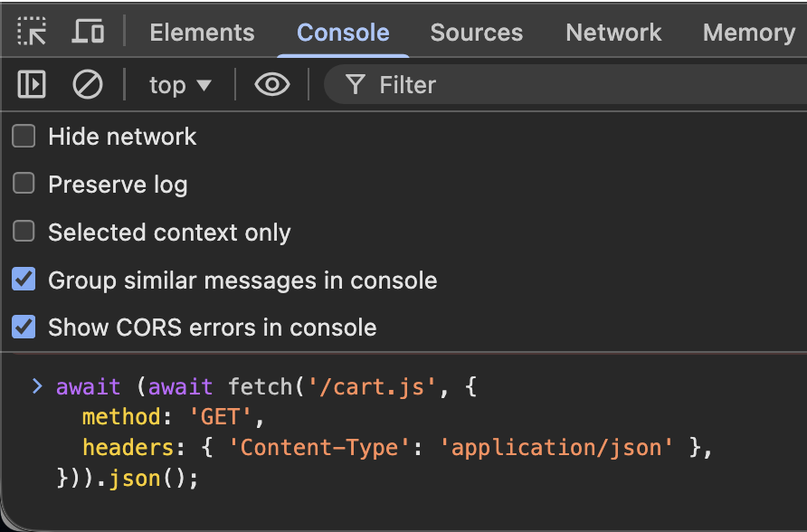Activate the inspect element picker icon
Image resolution: width=807 pixels, height=532 pixels.
[32, 32]
